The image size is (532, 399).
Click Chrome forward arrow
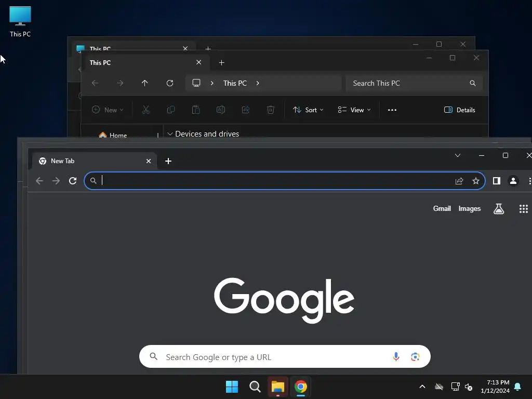click(x=56, y=181)
